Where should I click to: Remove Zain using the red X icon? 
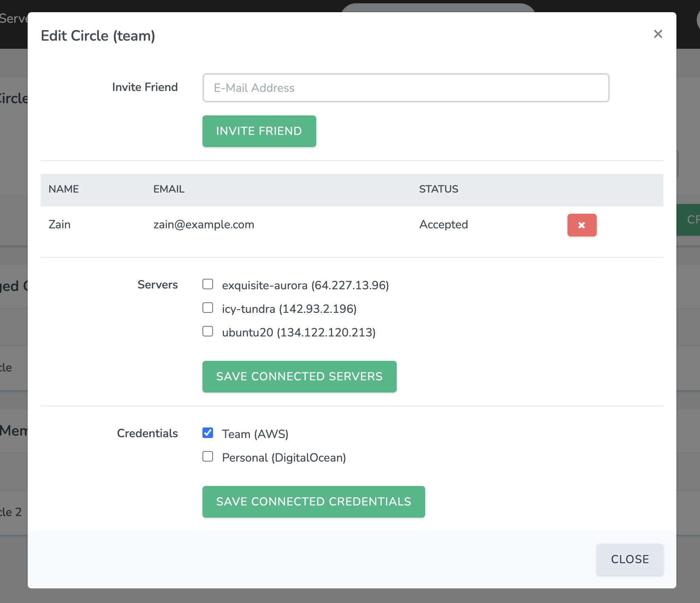(x=582, y=225)
